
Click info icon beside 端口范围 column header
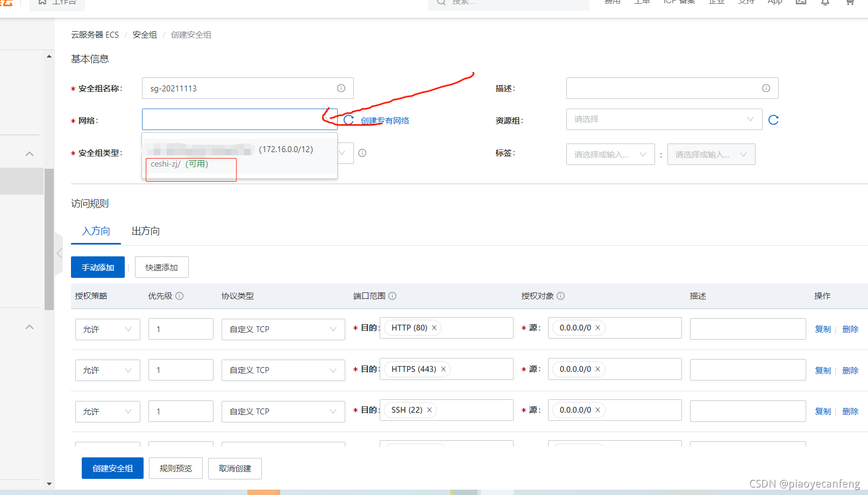point(393,296)
